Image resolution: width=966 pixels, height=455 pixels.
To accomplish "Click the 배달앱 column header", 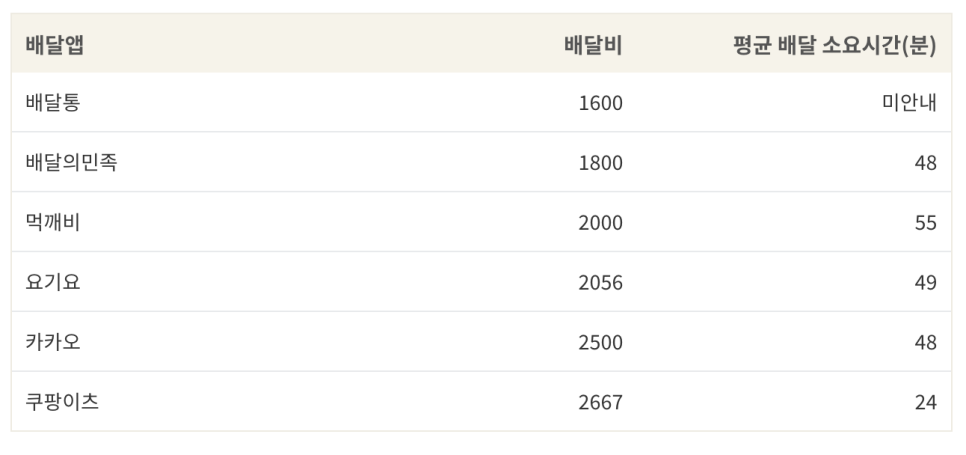I will click(55, 45).
